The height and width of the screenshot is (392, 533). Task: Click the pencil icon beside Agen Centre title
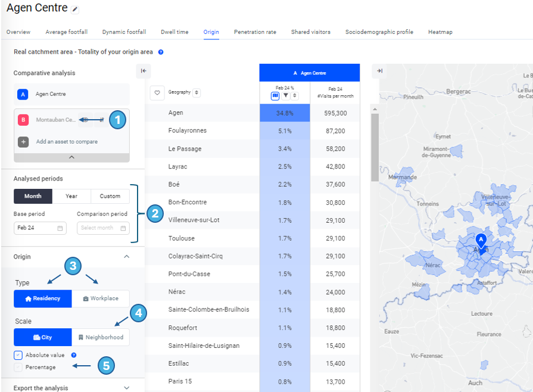(74, 10)
